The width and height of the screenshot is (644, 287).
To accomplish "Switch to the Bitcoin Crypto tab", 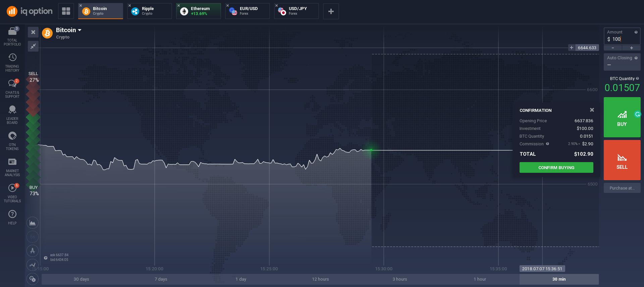I will [x=101, y=11].
